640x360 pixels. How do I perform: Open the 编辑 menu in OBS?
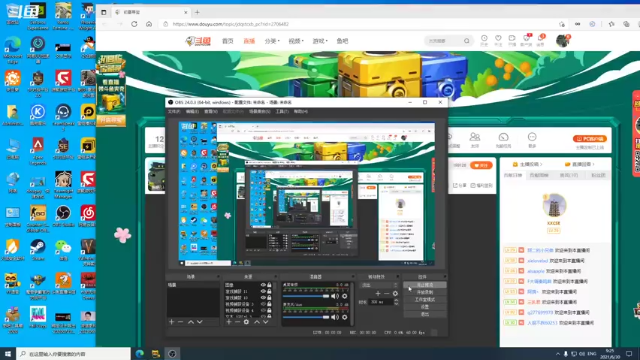[x=192, y=111]
